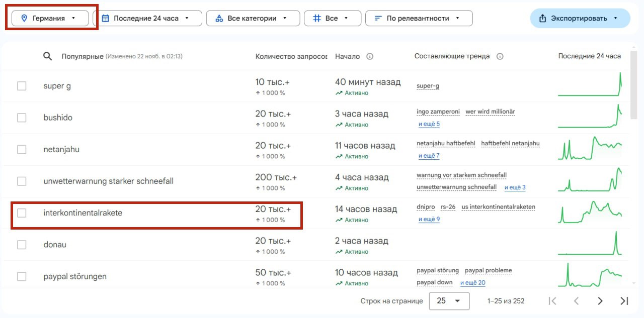644x318 pixels.
Task: Click 'и ещё 9' link for interkontinentalrakete
Action: click(429, 219)
